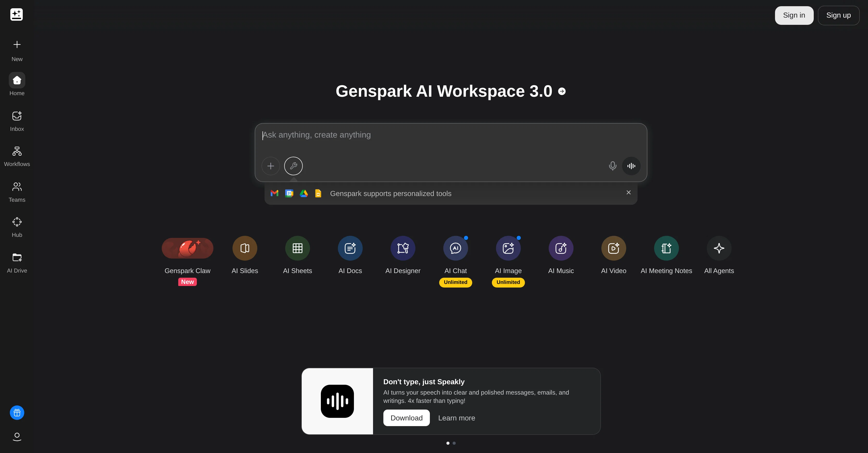The image size is (868, 453).
Task: Click the Speakly app thumbnail
Action: point(337,401)
